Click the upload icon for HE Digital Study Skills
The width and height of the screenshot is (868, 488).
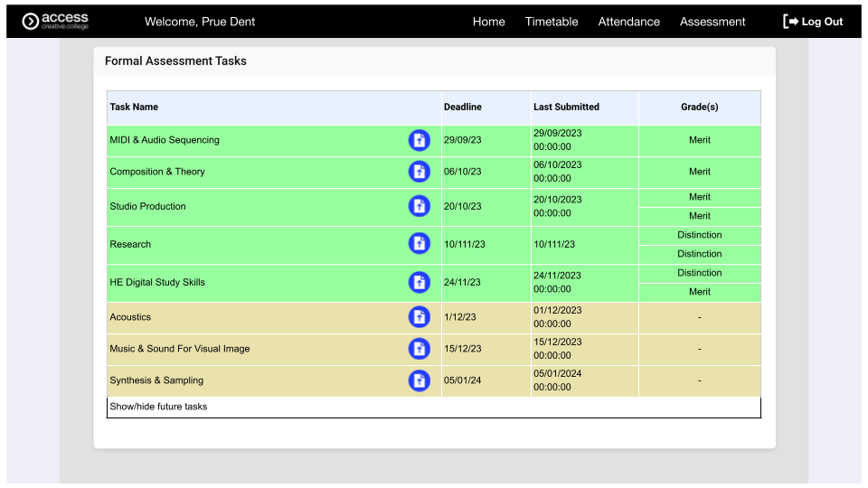coord(419,282)
